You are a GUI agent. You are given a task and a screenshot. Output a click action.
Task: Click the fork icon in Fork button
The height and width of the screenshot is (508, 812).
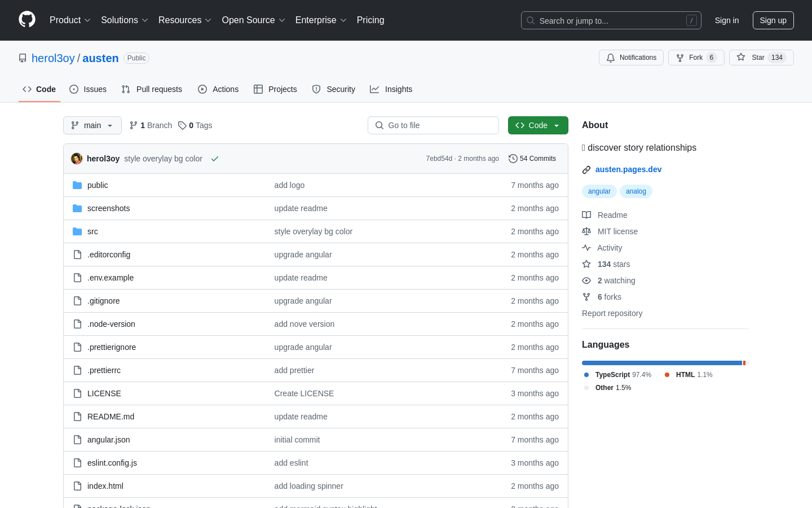click(680, 58)
